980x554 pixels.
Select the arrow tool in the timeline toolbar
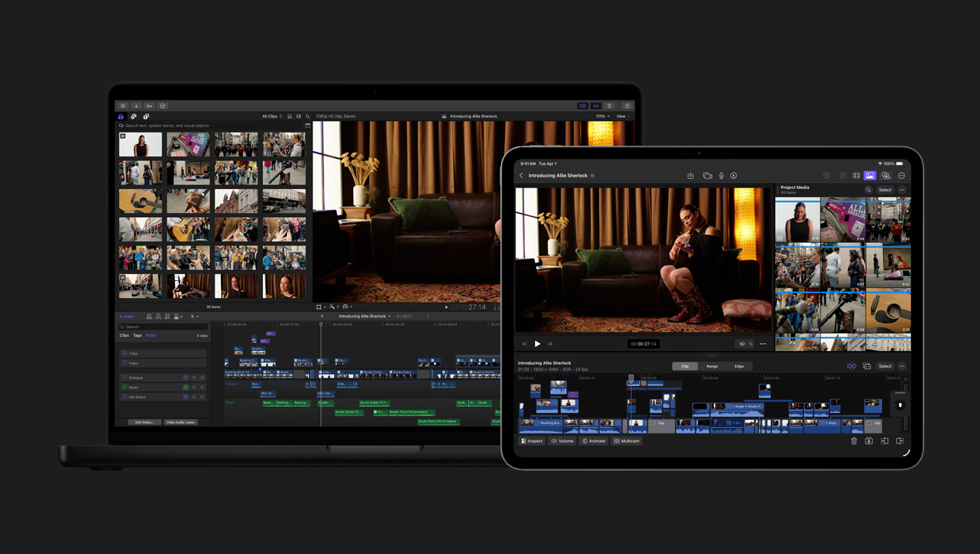[193, 317]
